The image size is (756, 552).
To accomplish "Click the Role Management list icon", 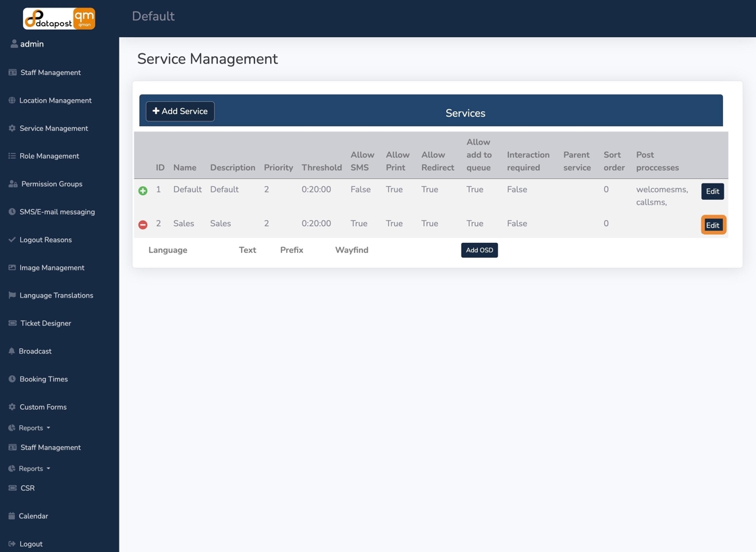I will pyautogui.click(x=12, y=156).
